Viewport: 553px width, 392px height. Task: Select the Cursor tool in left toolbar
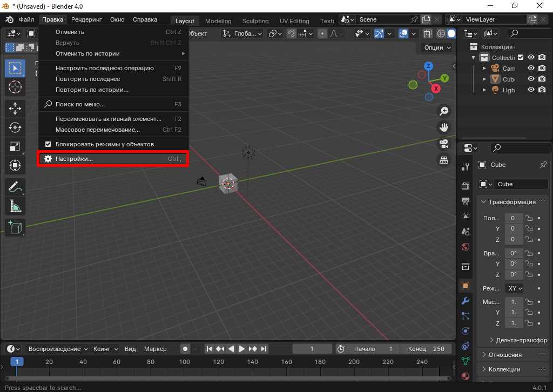pyautogui.click(x=15, y=86)
